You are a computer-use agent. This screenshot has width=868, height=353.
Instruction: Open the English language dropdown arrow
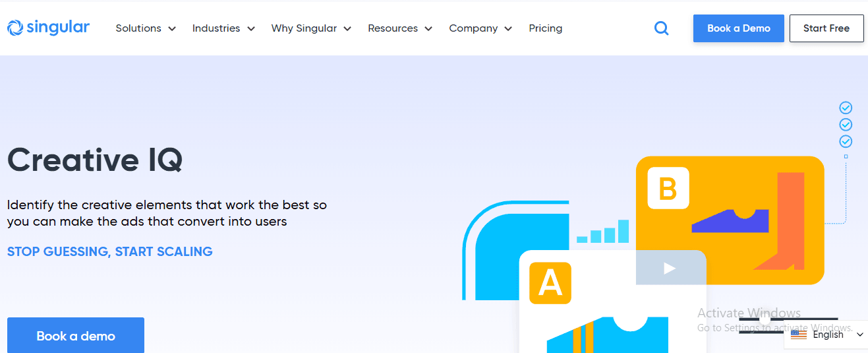pos(859,335)
